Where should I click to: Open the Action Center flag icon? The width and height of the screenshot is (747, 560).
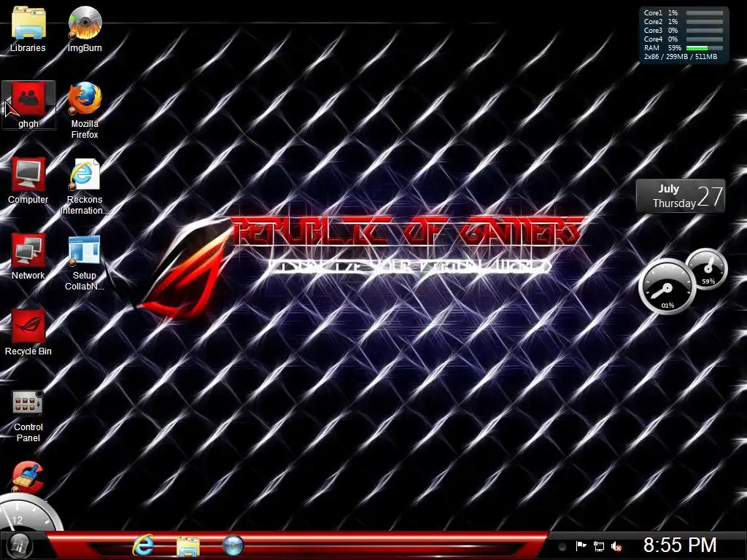(x=581, y=546)
